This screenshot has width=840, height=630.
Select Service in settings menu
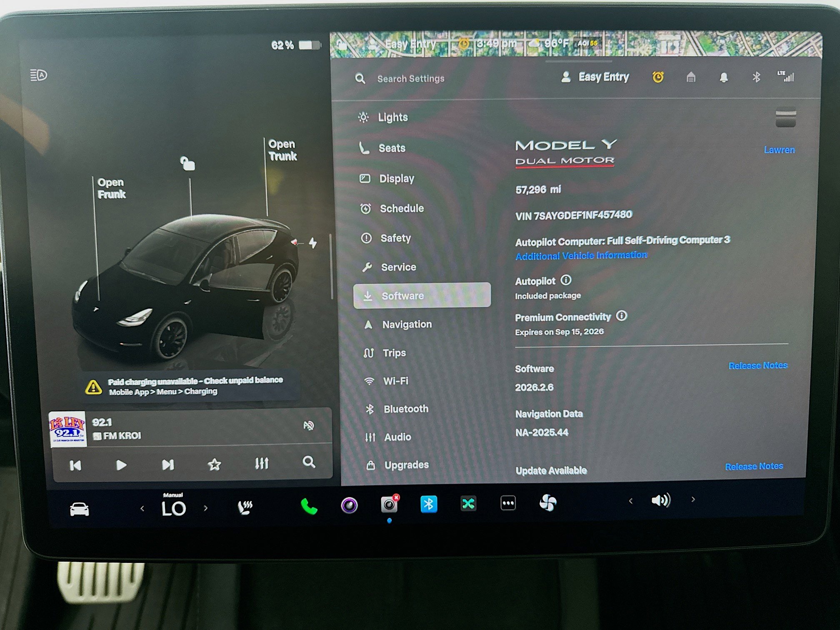click(389, 267)
